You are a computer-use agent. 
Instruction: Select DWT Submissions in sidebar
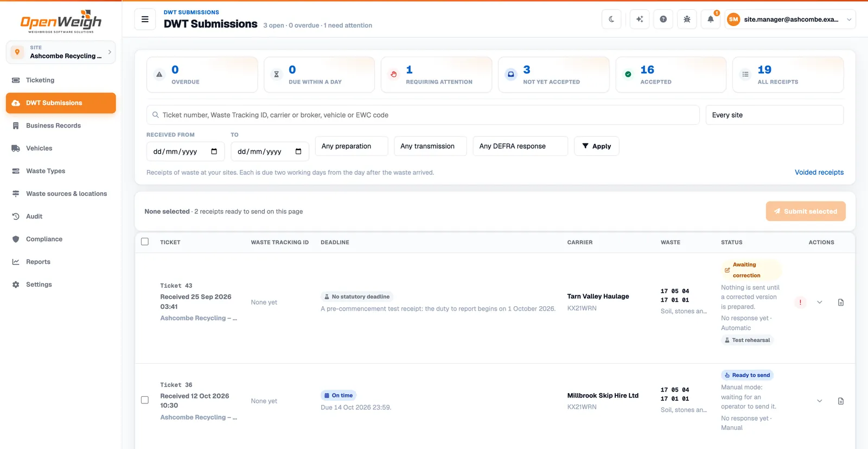[x=61, y=103]
